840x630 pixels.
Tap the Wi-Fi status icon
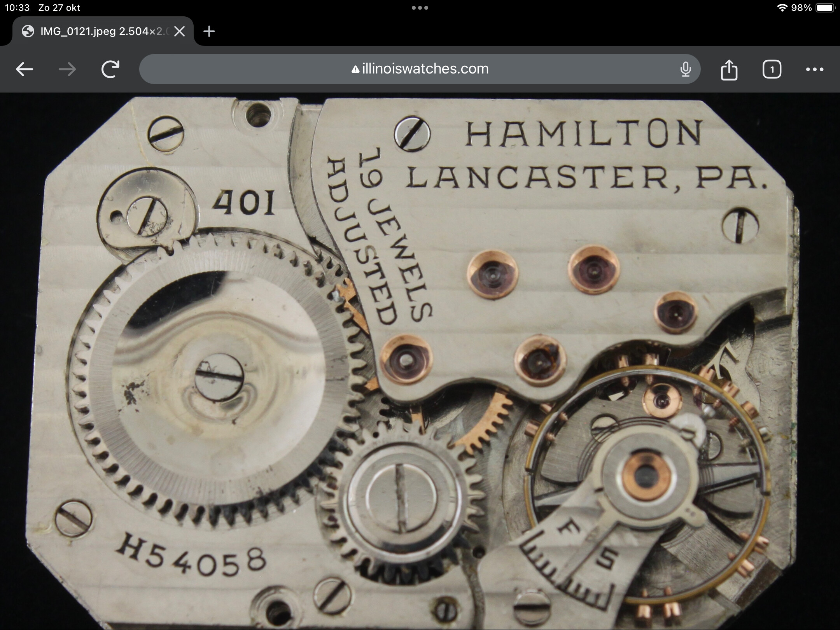[781, 7]
